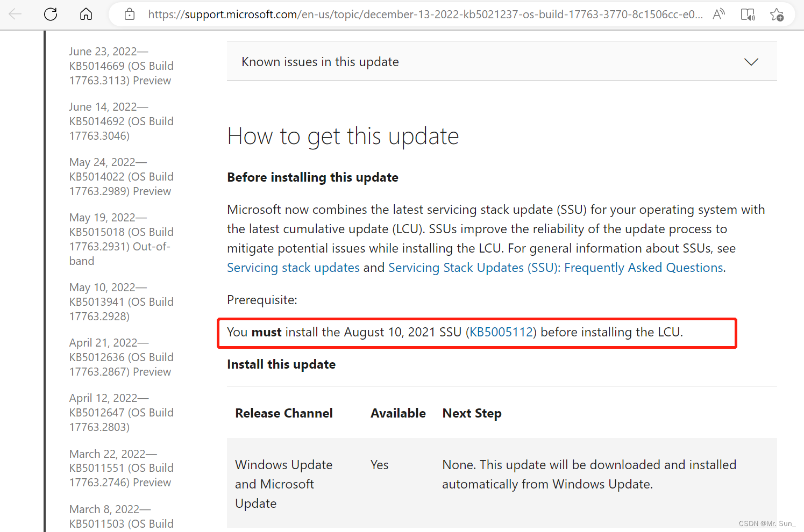This screenshot has width=804, height=532.
Task: View site information for support.microsoft.com
Action: [x=129, y=15]
